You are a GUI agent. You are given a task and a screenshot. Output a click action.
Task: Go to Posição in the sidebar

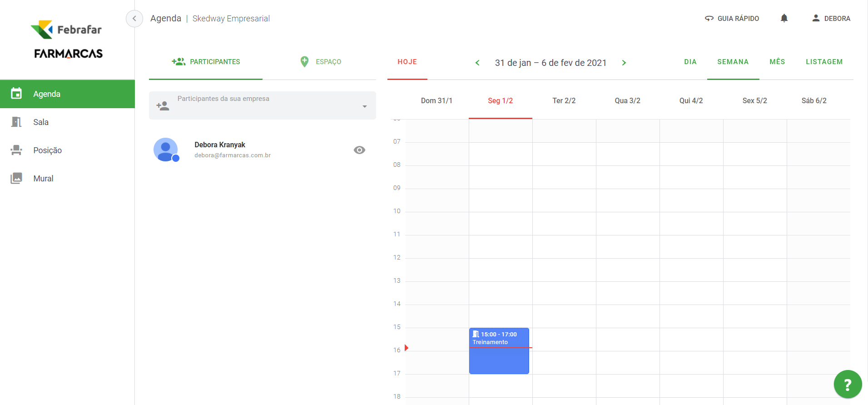47,150
